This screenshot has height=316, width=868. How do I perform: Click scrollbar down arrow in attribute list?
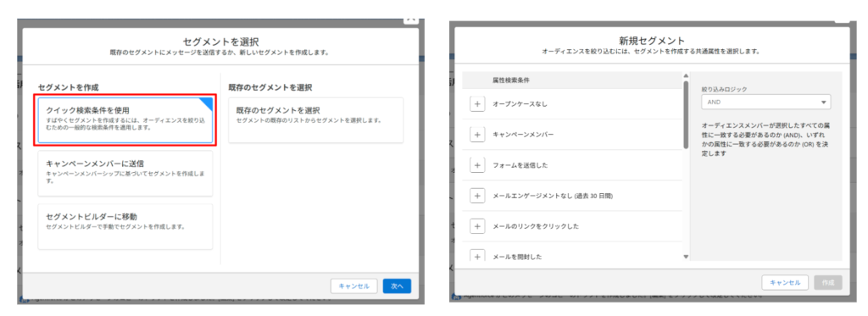coord(686,257)
